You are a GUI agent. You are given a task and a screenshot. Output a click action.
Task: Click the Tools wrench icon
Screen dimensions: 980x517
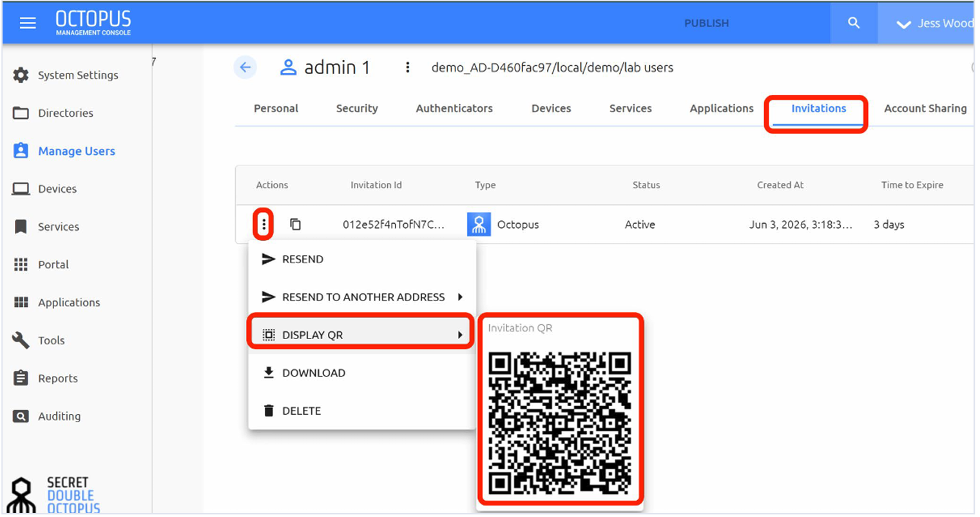point(21,340)
